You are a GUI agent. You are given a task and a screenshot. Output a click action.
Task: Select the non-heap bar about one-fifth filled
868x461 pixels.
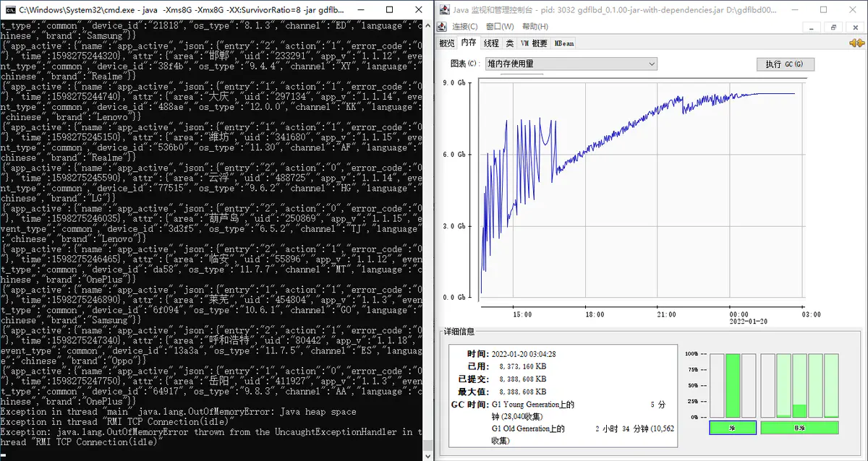pos(799,385)
